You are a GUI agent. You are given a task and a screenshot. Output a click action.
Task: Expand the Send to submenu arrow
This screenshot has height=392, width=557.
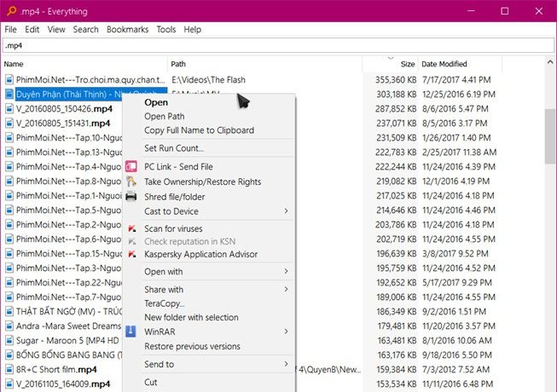(x=286, y=364)
